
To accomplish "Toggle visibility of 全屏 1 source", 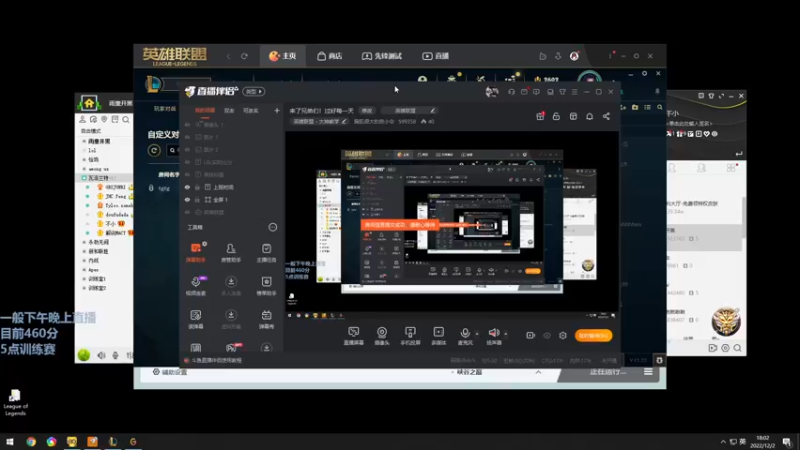I will pos(188,199).
